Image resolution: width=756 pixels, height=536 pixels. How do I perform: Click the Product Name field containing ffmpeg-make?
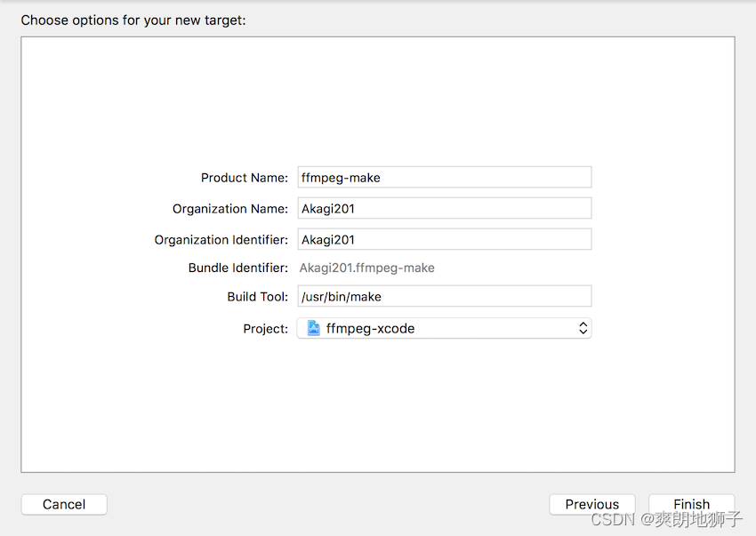point(444,178)
